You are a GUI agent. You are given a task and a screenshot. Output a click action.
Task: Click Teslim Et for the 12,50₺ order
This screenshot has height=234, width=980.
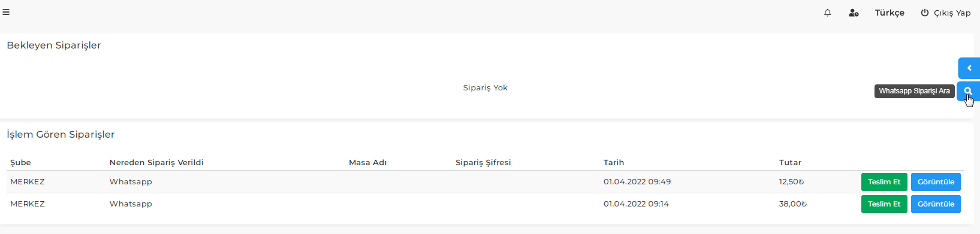tap(884, 182)
